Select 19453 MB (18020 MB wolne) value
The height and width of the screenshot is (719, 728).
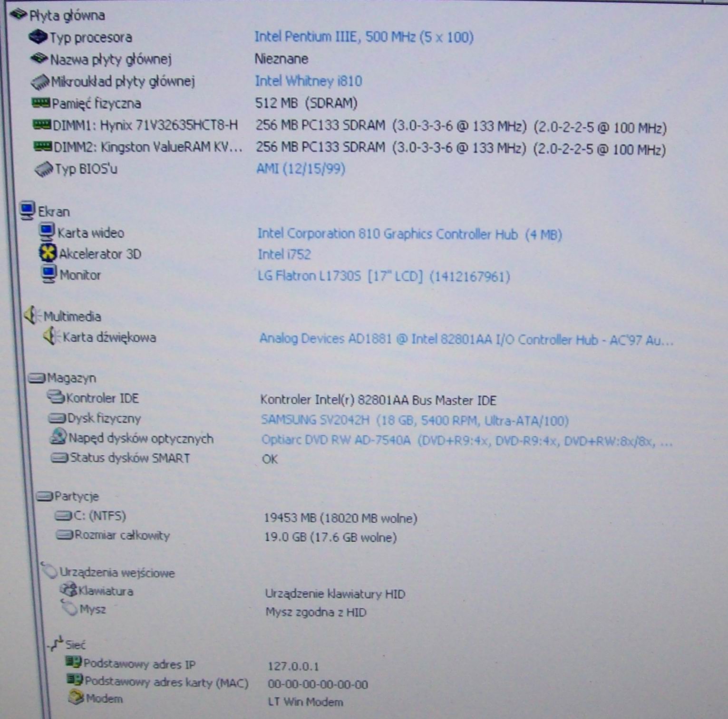[x=340, y=518]
